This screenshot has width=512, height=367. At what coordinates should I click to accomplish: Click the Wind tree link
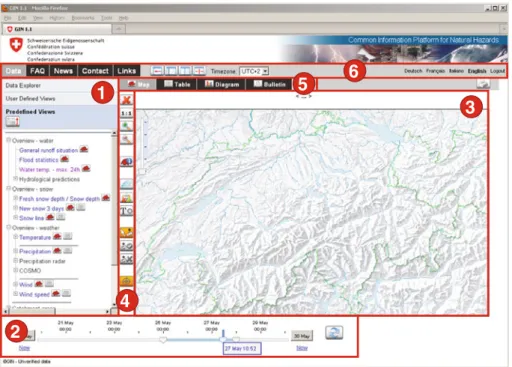tap(26, 285)
